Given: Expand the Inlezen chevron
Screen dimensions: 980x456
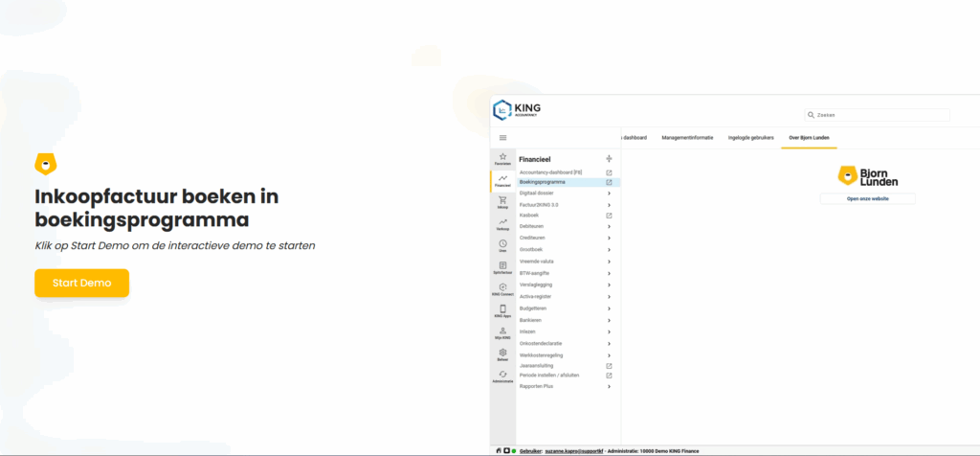Looking at the screenshot, I should [609, 332].
